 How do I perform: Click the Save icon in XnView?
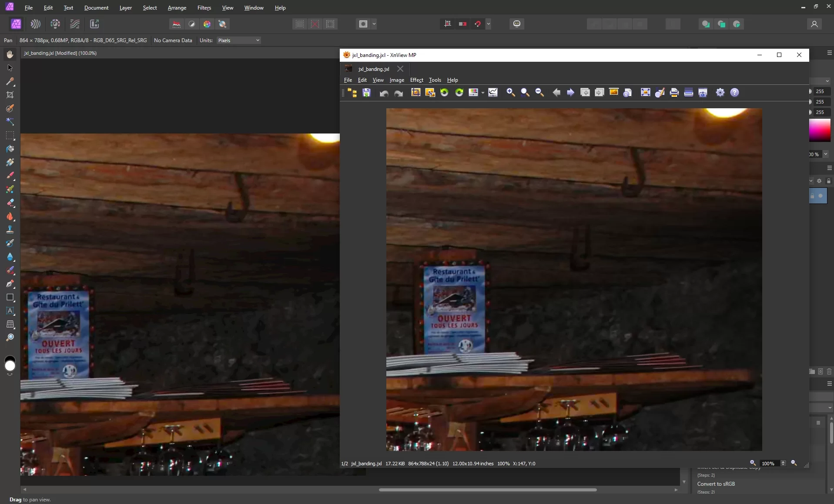pos(366,92)
